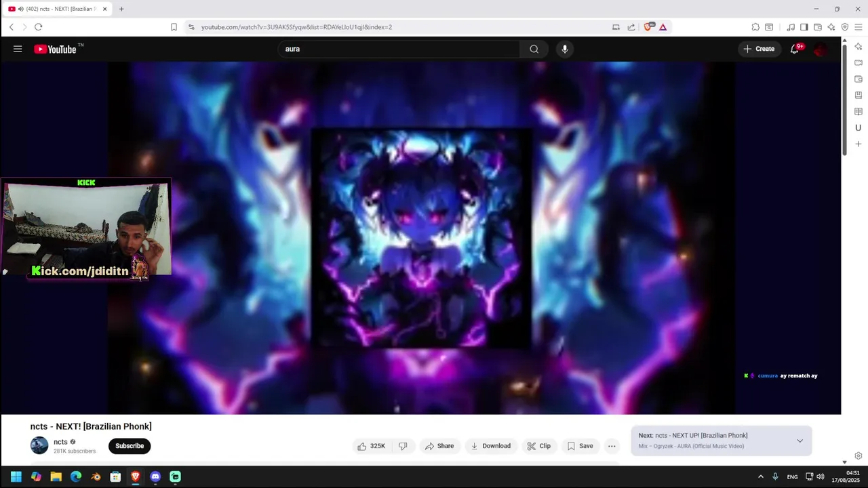Click the YouTube search field containing aura

[400, 49]
